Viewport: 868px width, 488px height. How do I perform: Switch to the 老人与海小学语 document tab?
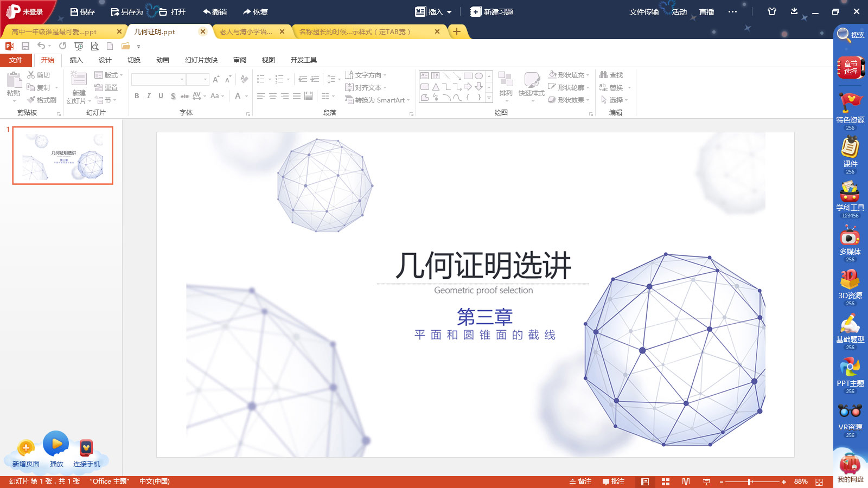point(246,32)
